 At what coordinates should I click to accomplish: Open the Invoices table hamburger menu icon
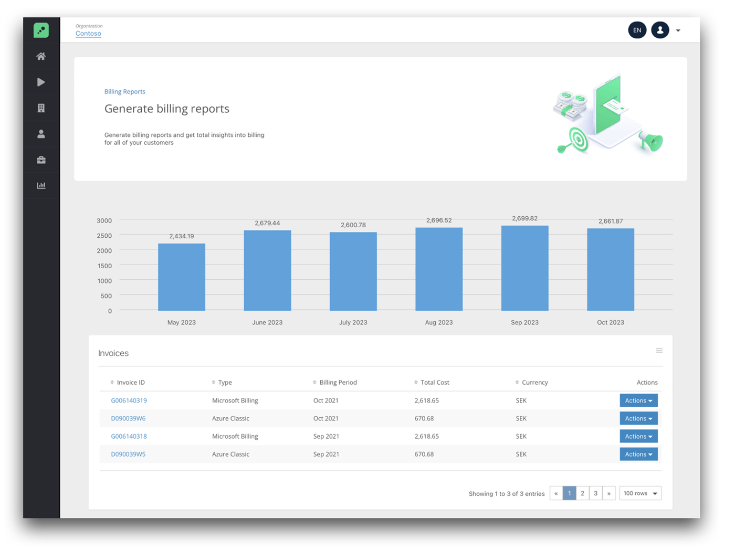pyautogui.click(x=659, y=350)
